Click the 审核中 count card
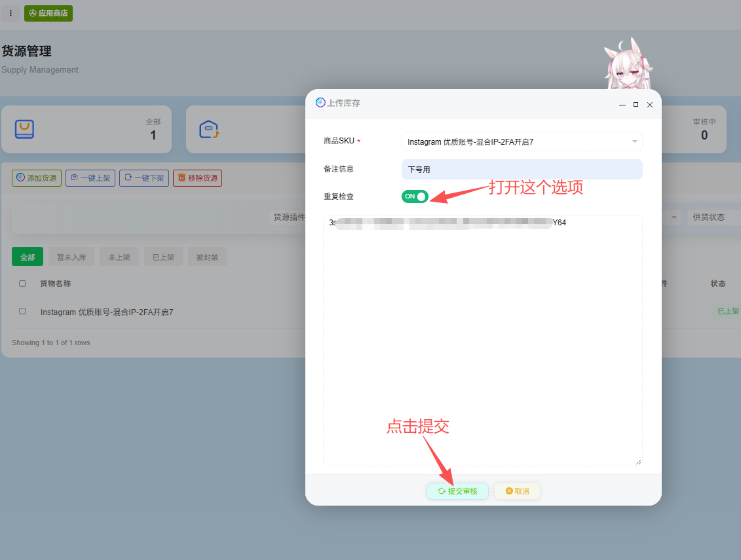The width and height of the screenshot is (741, 560). coord(694,129)
